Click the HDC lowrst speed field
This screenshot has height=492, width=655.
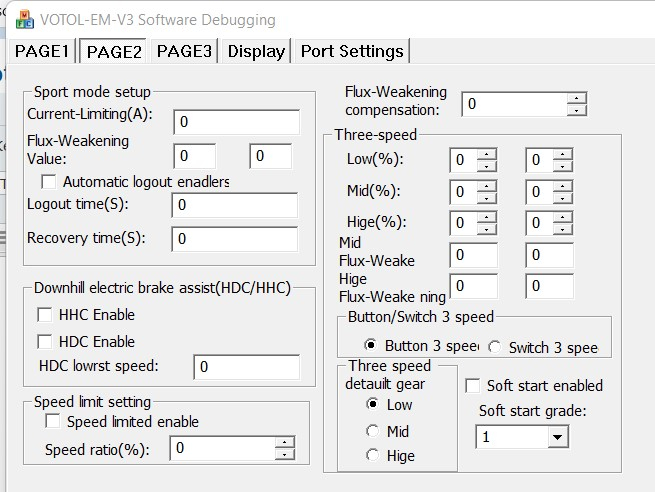pyautogui.click(x=246, y=367)
